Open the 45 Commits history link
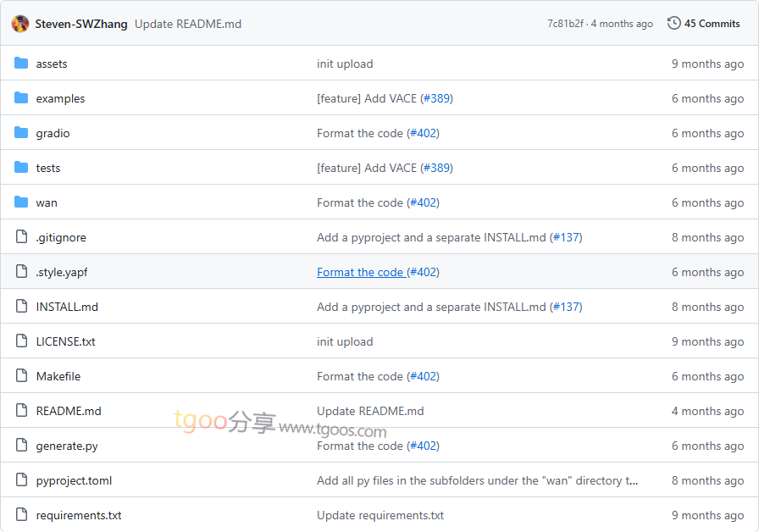Screen dimensions: 759x532 coord(712,24)
